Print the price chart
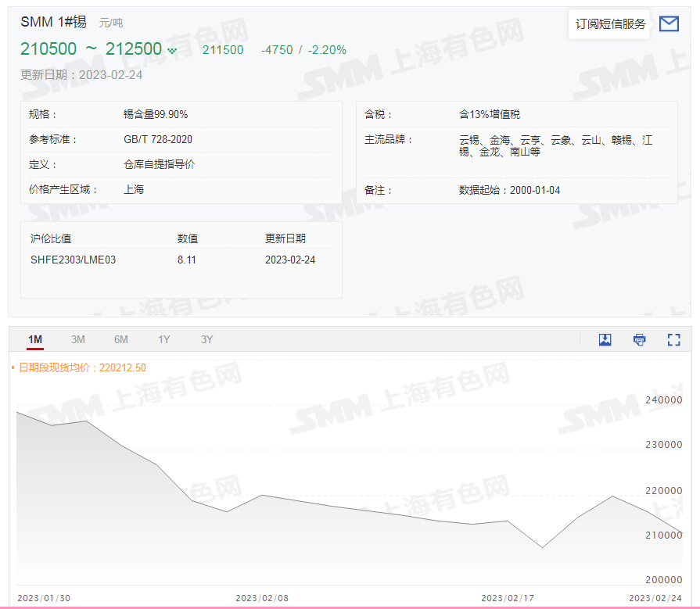The image size is (700, 609). coord(639,339)
